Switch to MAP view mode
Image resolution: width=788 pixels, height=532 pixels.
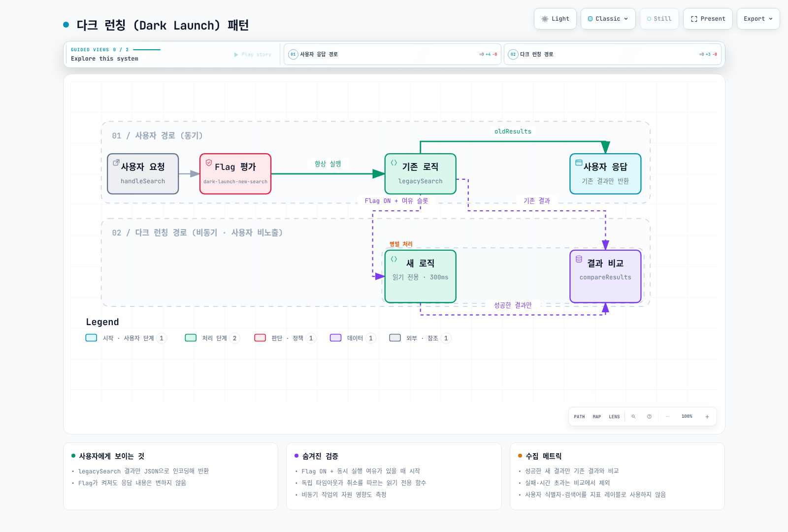[597, 417]
